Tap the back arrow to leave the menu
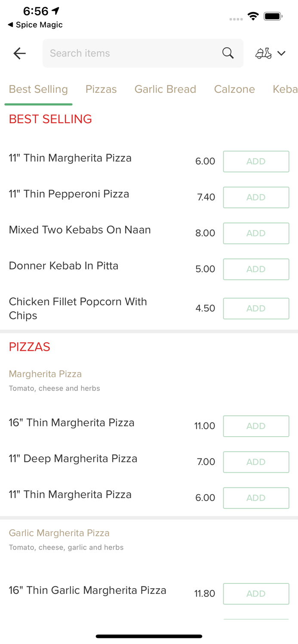Screen dimensions: 298x644 pyautogui.click(x=19, y=53)
